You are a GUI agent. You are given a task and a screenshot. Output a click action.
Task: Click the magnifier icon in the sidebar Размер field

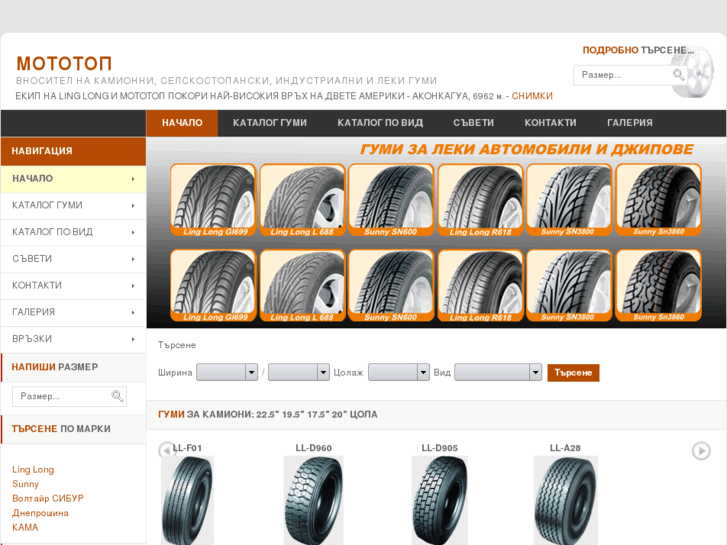point(117,396)
